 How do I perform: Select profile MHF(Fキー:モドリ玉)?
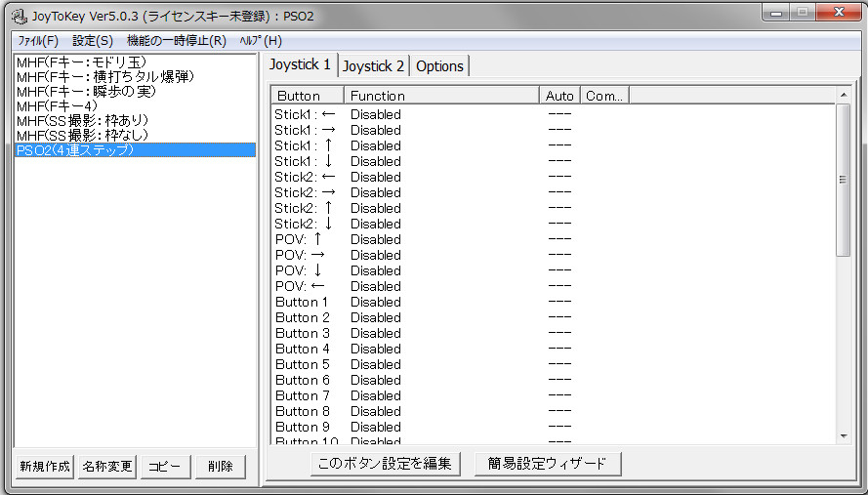point(135,62)
